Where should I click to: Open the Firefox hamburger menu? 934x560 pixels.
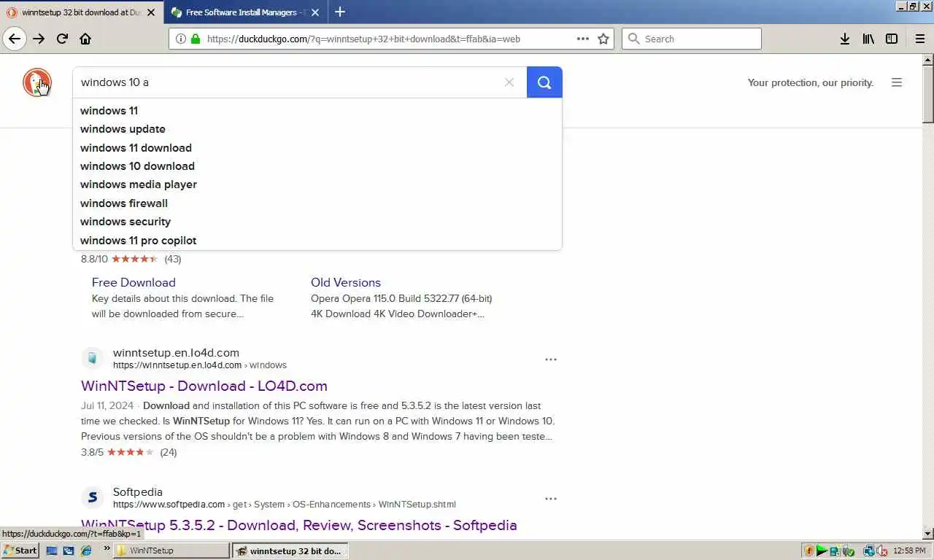[x=920, y=39]
